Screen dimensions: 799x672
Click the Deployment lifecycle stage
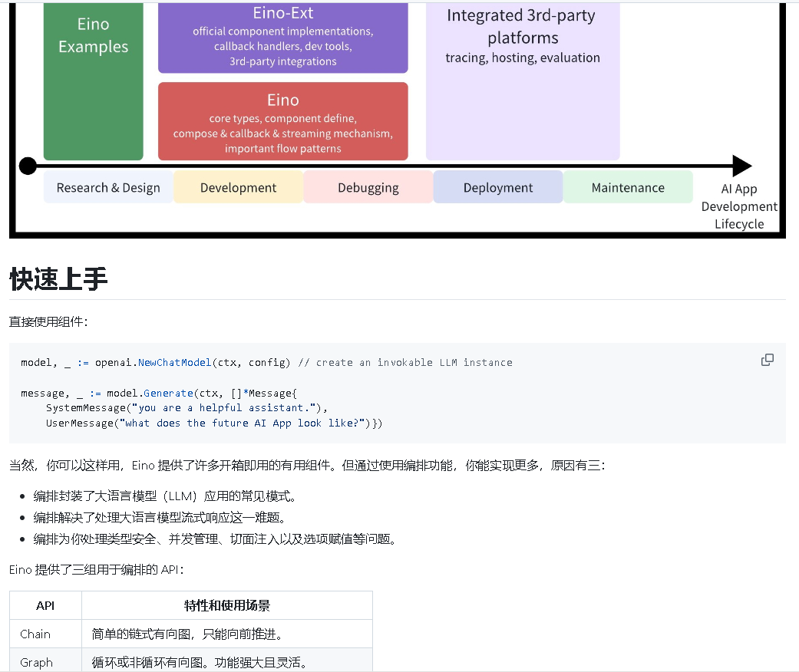tap(497, 186)
